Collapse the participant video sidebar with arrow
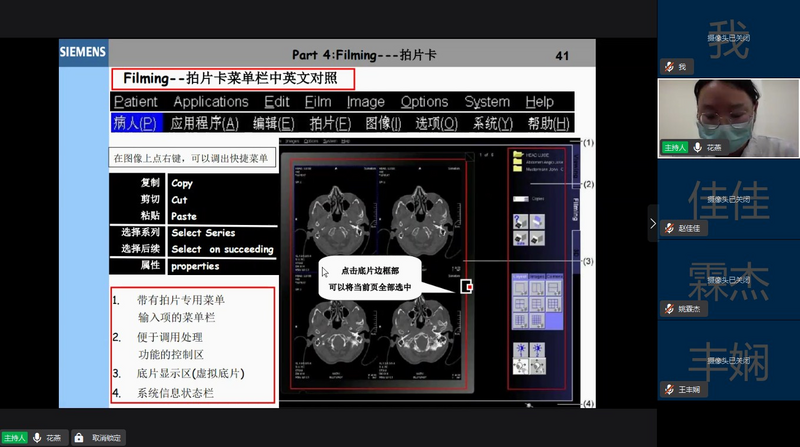The width and height of the screenshot is (800, 447). tap(652, 223)
